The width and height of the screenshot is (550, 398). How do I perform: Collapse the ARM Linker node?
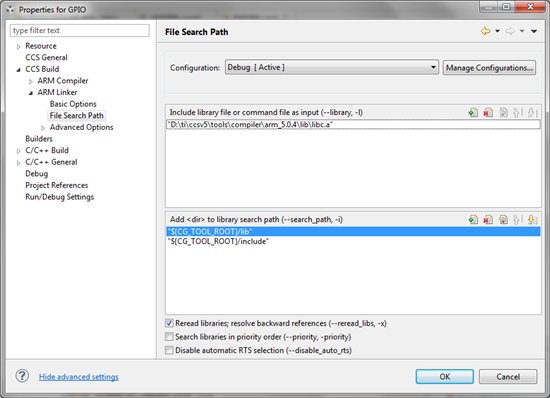click(31, 93)
